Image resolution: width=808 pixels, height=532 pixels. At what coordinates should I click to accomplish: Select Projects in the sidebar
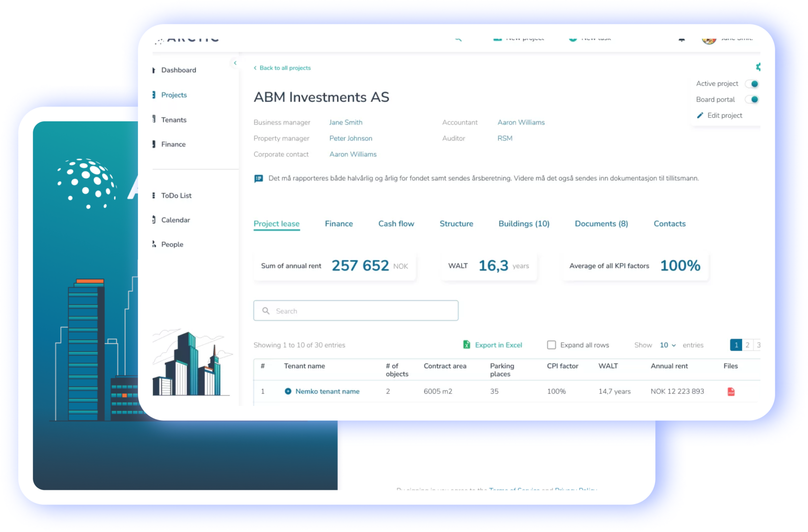point(174,95)
